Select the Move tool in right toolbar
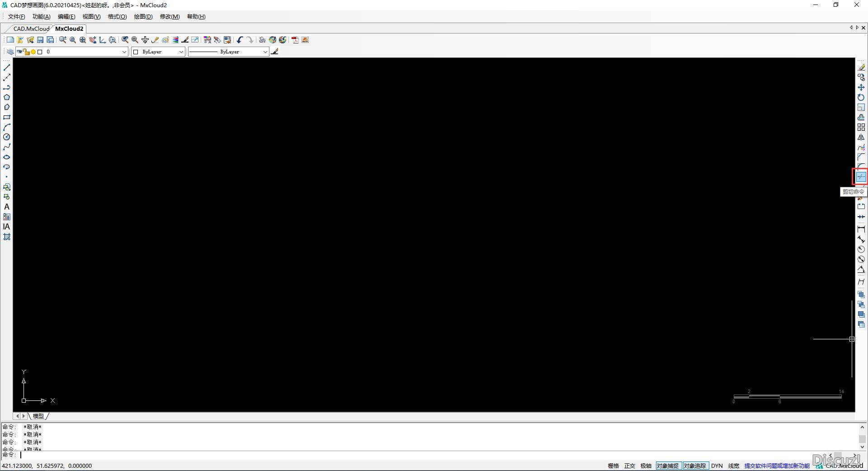Viewport: 868px width, 471px height. click(861, 87)
